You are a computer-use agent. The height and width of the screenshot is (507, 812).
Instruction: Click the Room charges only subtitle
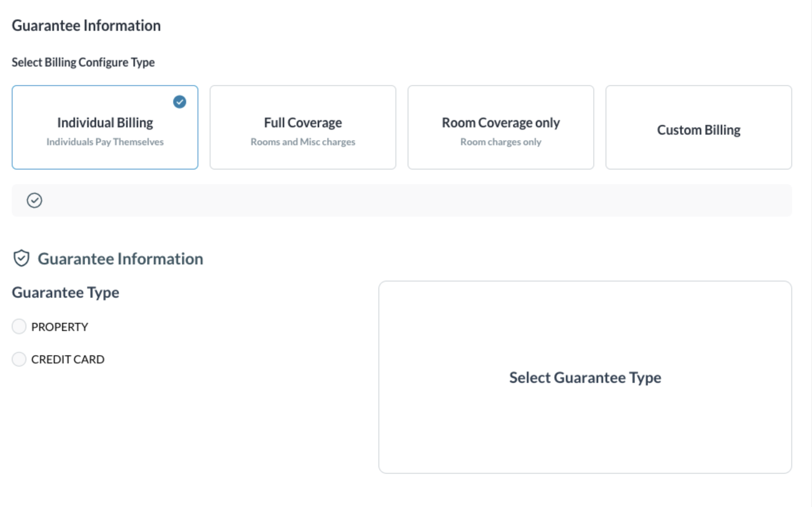pyautogui.click(x=501, y=142)
